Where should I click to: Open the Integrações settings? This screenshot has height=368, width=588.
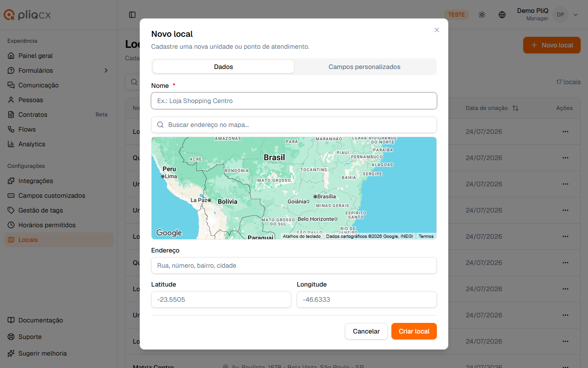coord(58,181)
